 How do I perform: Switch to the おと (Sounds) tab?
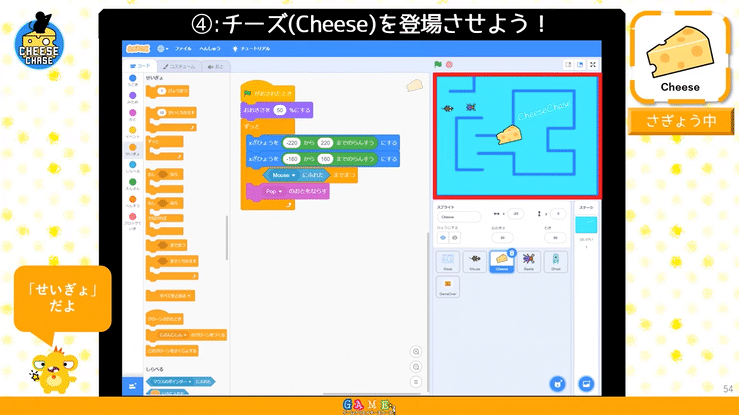[216, 67]
